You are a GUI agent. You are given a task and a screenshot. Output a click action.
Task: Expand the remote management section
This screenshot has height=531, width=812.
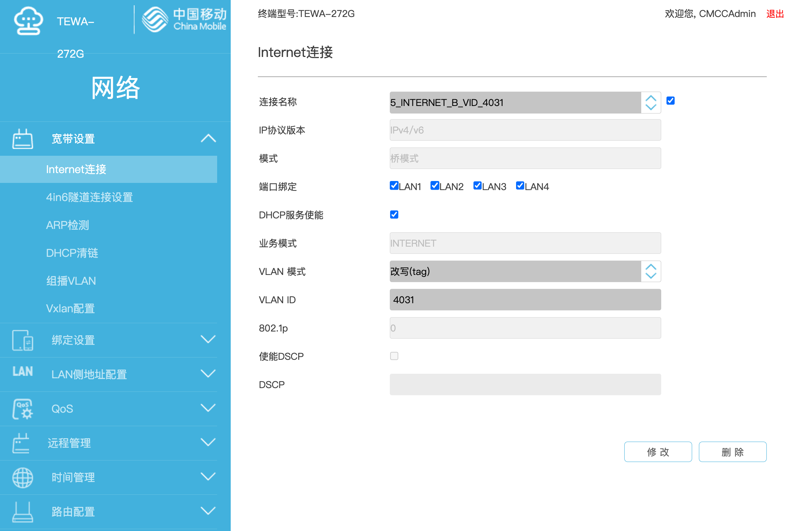point(208,442)
